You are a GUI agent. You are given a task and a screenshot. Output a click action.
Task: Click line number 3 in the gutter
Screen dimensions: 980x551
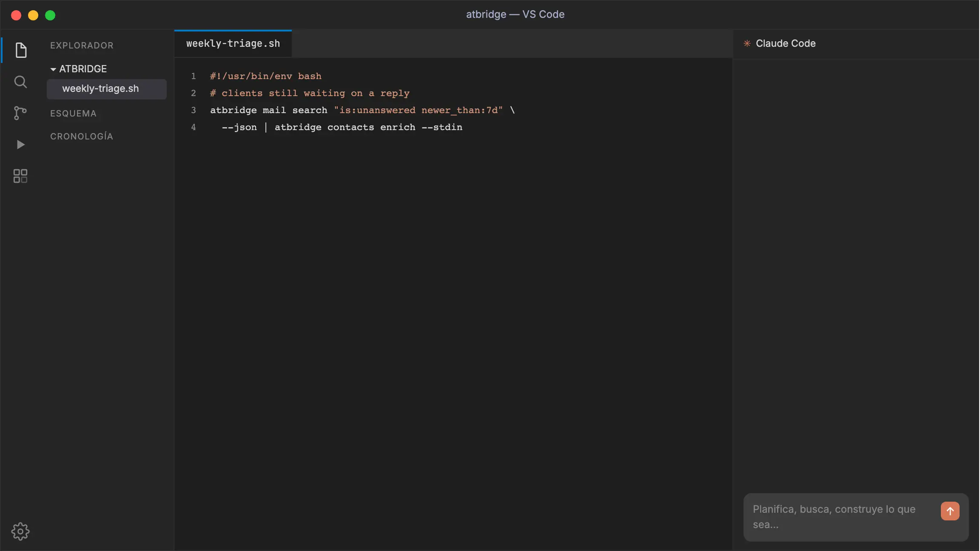click(x=194, y=110)
